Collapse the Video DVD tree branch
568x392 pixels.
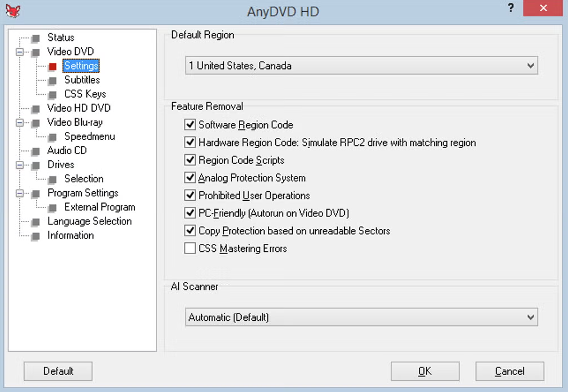pos(19,51)
